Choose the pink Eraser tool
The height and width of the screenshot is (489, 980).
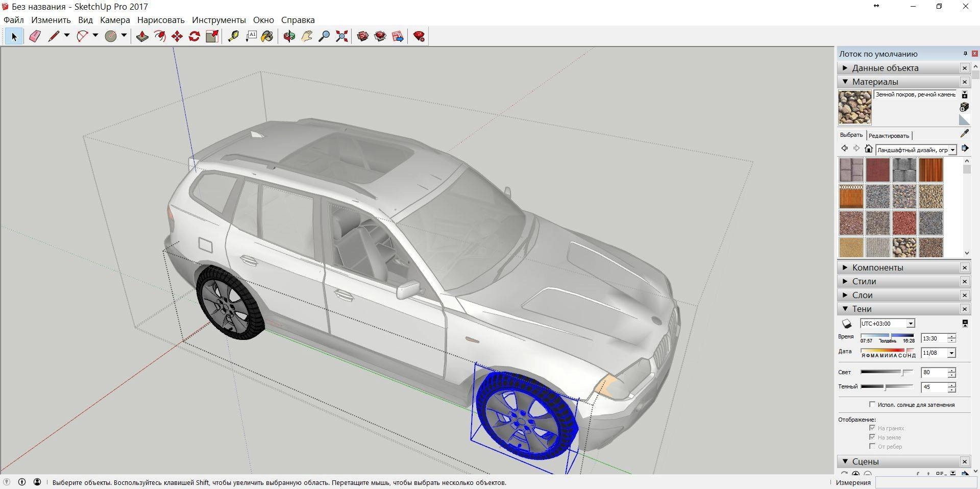35,36
